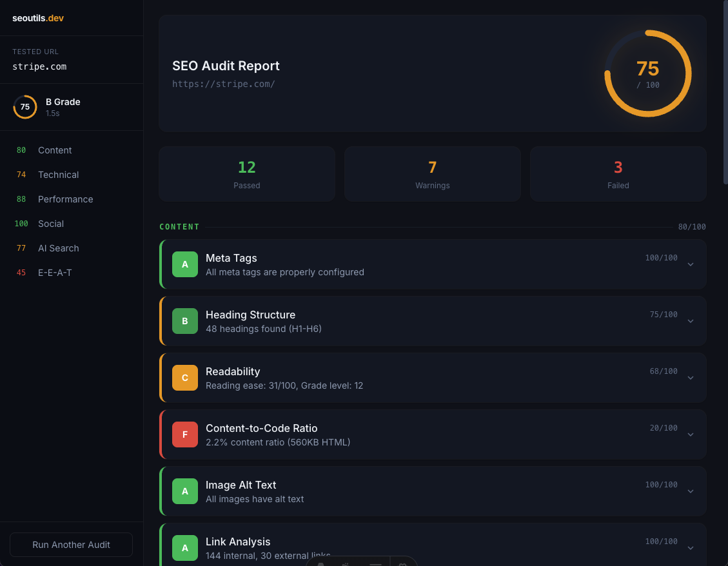The width and height of the screenshot is (728, 566).
Task: Click the C grade badge on Readability
Action: tap(185, 378)
